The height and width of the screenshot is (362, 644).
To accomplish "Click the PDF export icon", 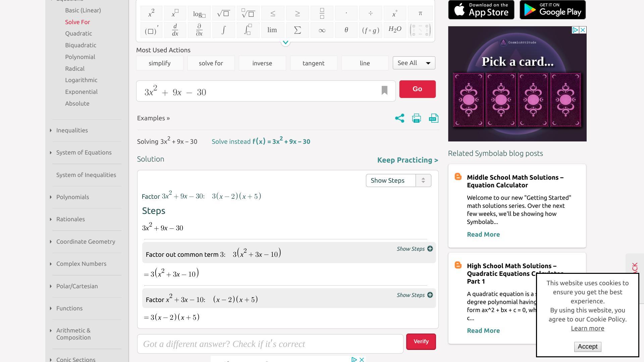I will pos(434,118).
